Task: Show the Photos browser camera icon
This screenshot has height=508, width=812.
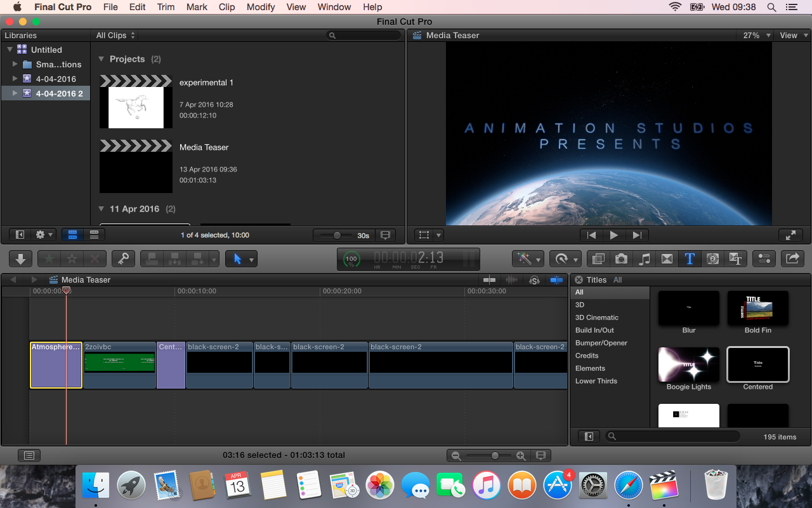Action: click(x=621, y=258)
